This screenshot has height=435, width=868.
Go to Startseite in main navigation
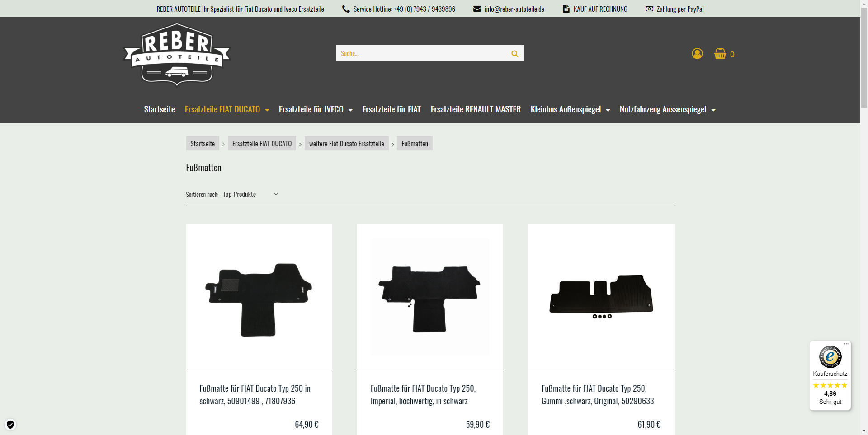click(159, 109)
